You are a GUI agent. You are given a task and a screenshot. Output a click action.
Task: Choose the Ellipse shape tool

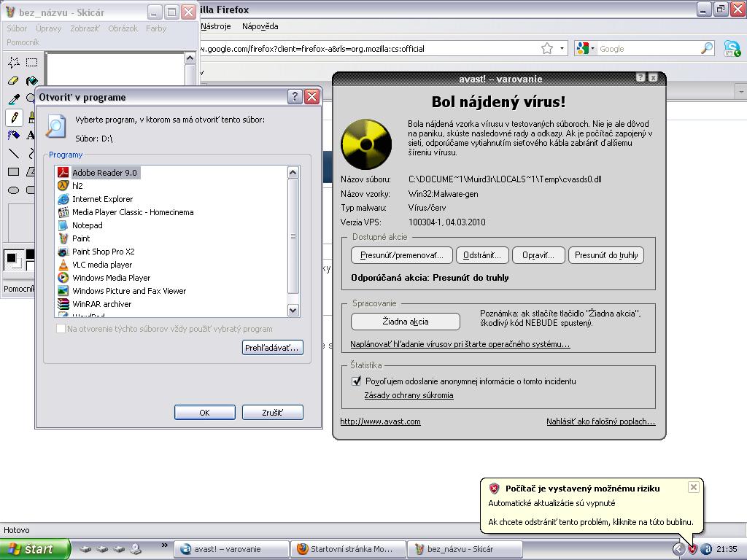point(13,190)
